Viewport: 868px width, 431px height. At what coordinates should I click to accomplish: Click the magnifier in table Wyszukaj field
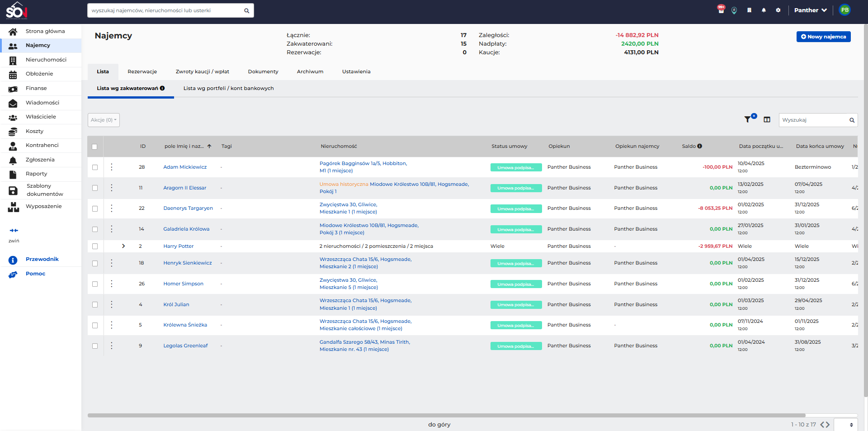(x=852, y=120)
